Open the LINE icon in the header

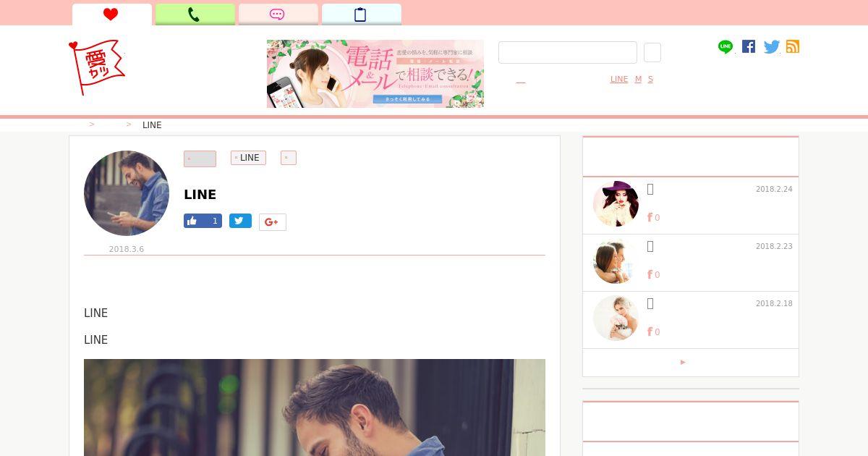pyautogui.click(x=726, y=47)
